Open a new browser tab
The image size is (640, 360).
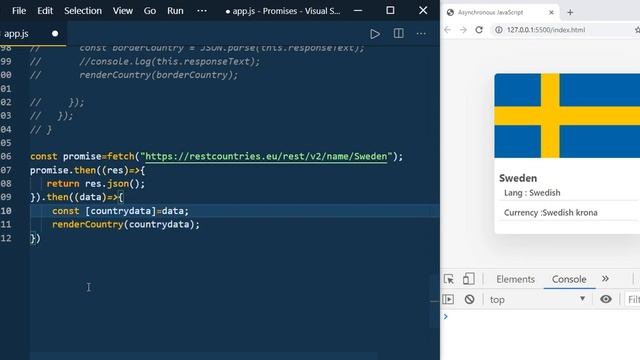(x=570, y=12)
